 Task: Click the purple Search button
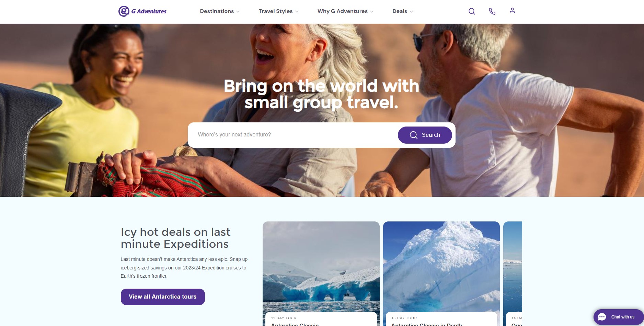(425, 135)
